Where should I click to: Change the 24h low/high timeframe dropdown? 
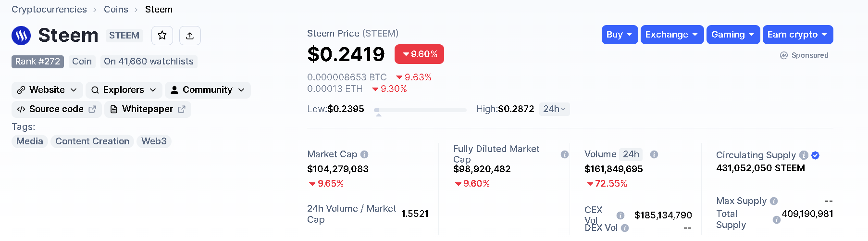coord(554,109)
